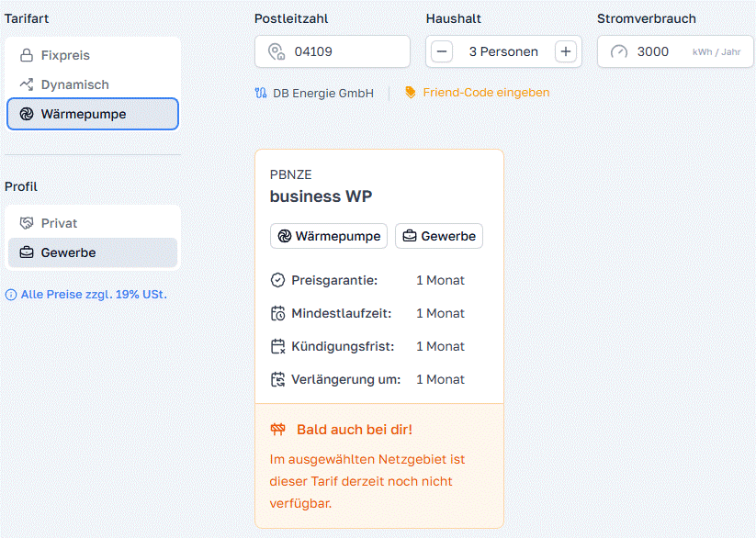Click the orange Friend-Code tag icon
Image resolution: width=756 pixels, height=538 pixels.
click(410, 93)
